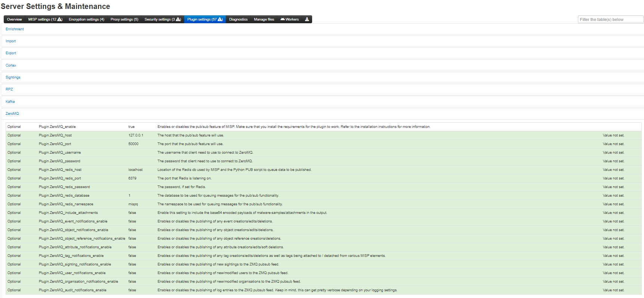This screenshot has height=298, width=644.
Task: Click the filter tables input field
Action: coord(610,19)
